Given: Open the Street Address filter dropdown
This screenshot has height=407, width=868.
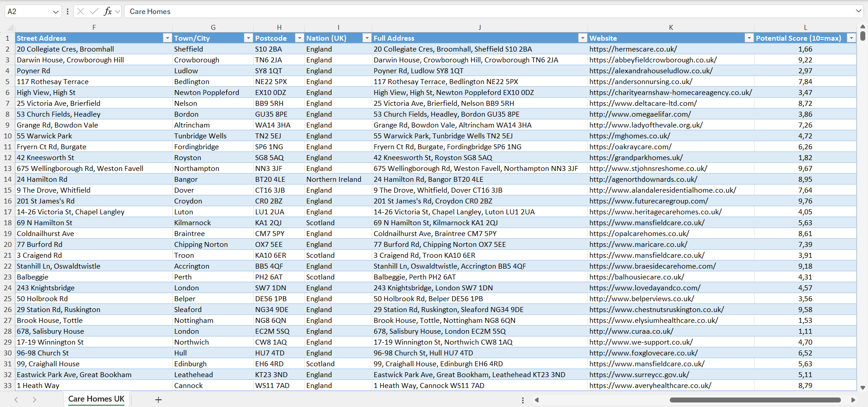Looking at the screenshot, I should [x=167, y=38].
